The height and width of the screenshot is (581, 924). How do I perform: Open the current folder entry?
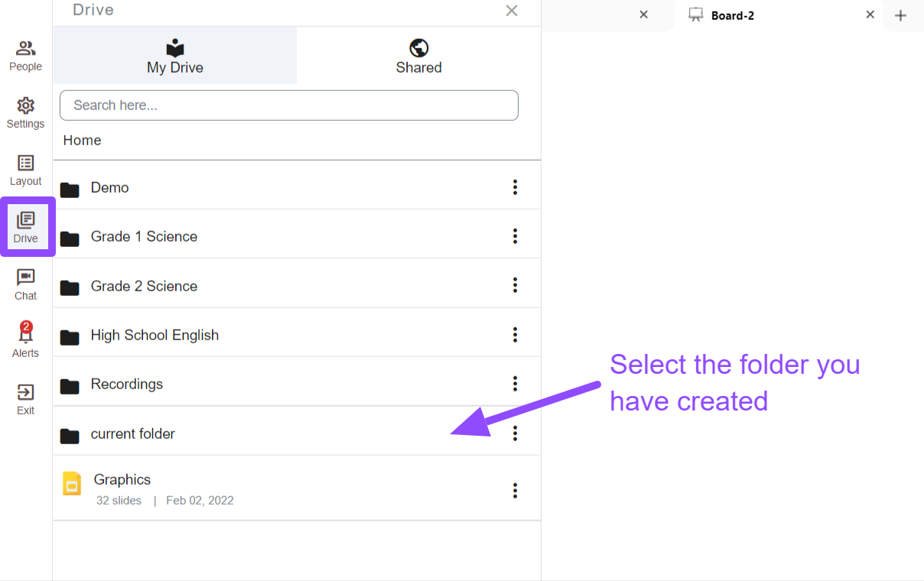297,433
